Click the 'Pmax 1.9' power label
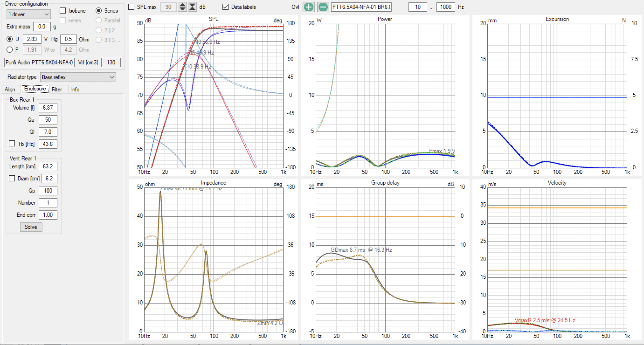 click(442, 151)
